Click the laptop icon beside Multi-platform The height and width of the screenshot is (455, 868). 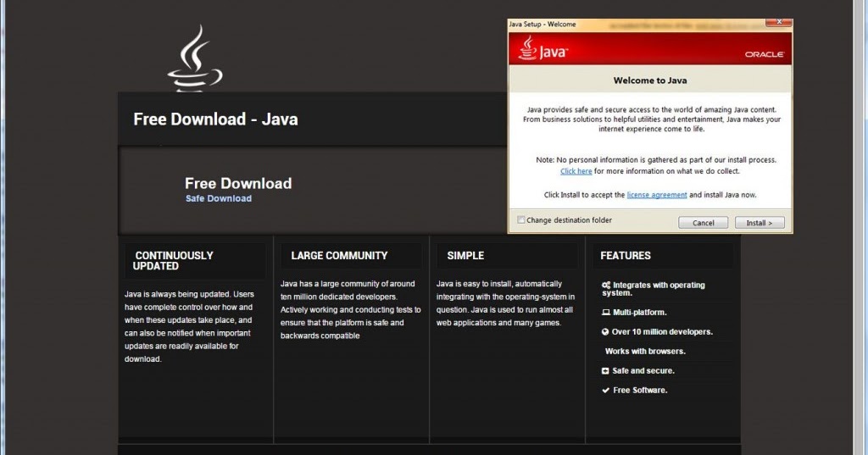(605, 312)
